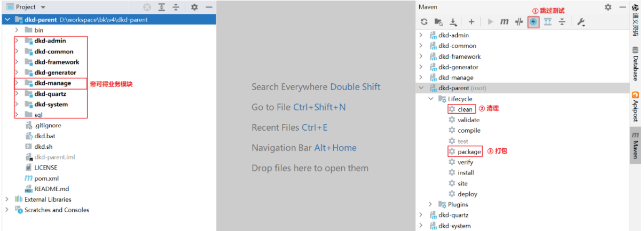
Task: Open Maven Settings wrench icon
Action: click(x=581, y=22)
